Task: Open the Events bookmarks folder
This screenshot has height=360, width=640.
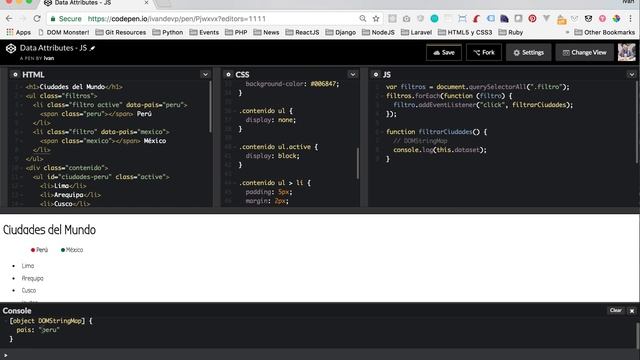Action: 204,32
